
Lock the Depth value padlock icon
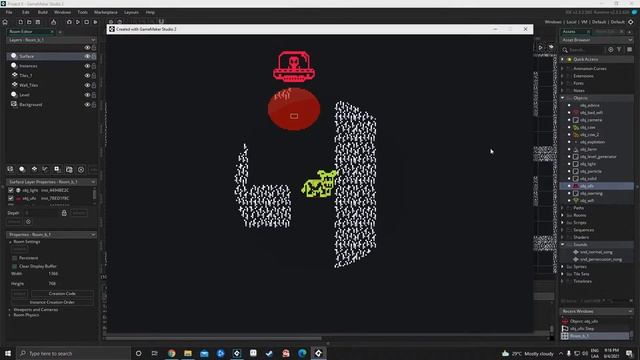[64, 213]
